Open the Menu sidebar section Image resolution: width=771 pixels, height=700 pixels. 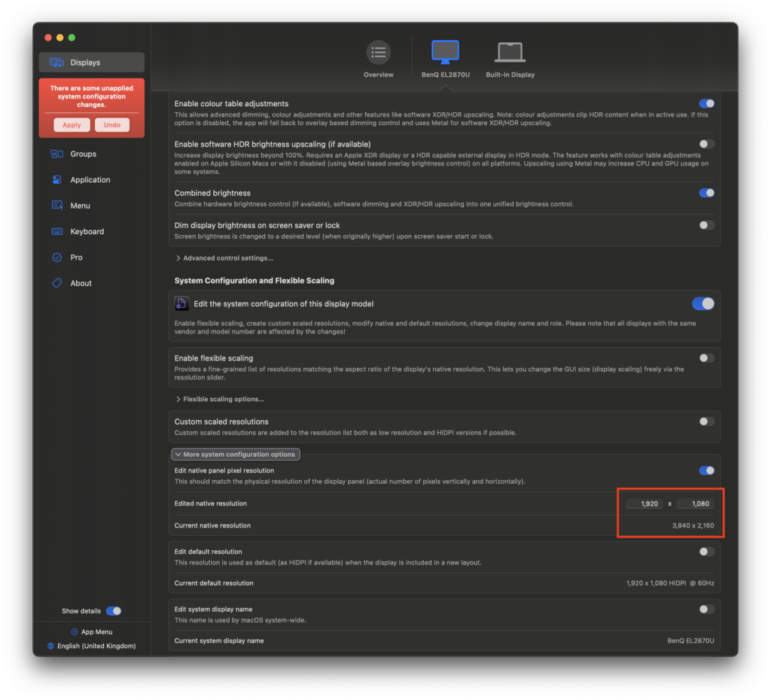(80, 205)
